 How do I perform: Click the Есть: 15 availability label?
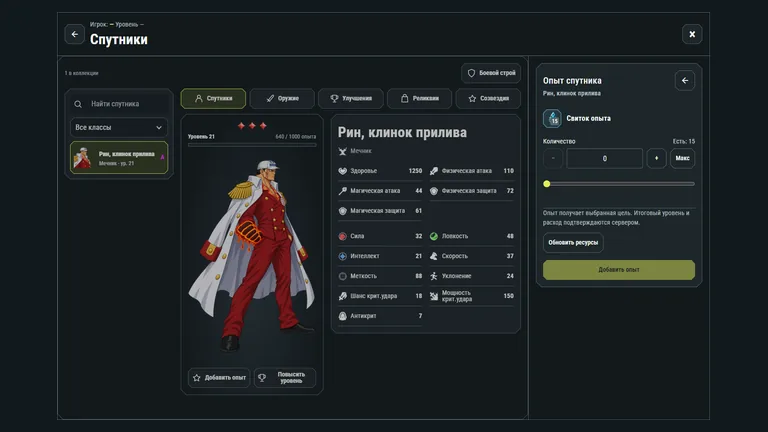coord(684,141)
